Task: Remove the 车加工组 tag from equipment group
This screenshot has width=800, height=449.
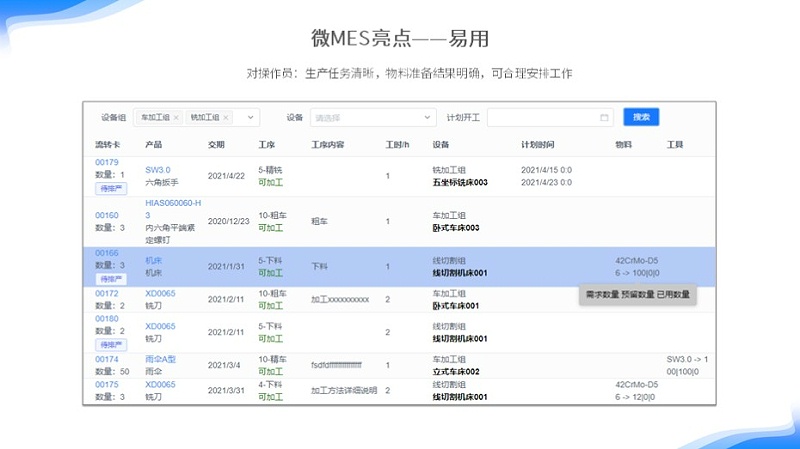Action: point(176,117)
